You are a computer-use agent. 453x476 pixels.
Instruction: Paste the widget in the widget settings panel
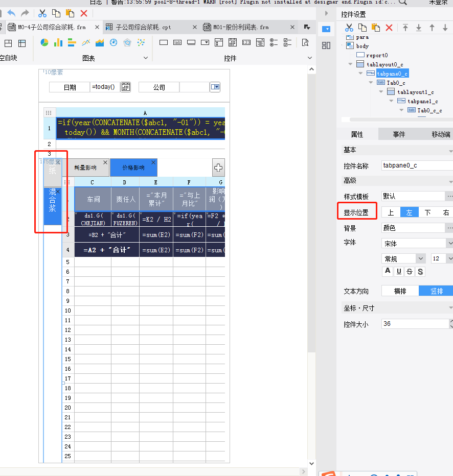(376, 28)
